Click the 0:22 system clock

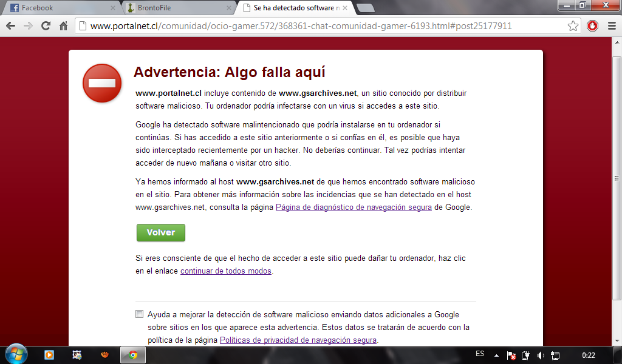[x=588, y=356]
